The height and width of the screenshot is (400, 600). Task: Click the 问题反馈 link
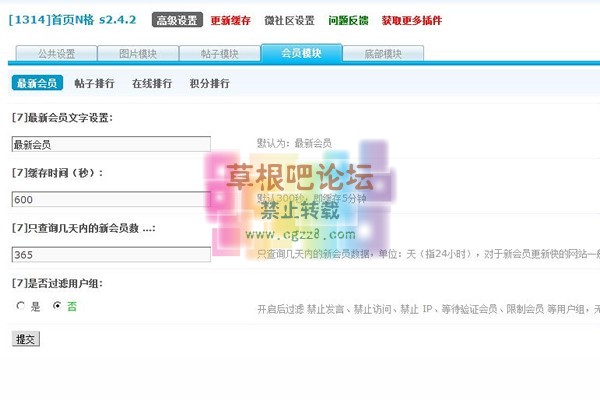[348, 20]
